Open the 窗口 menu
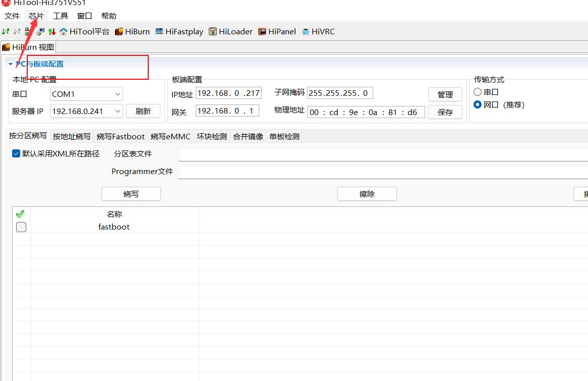The height and width of the screenshot is (381, 588). [x=84, y=16]
